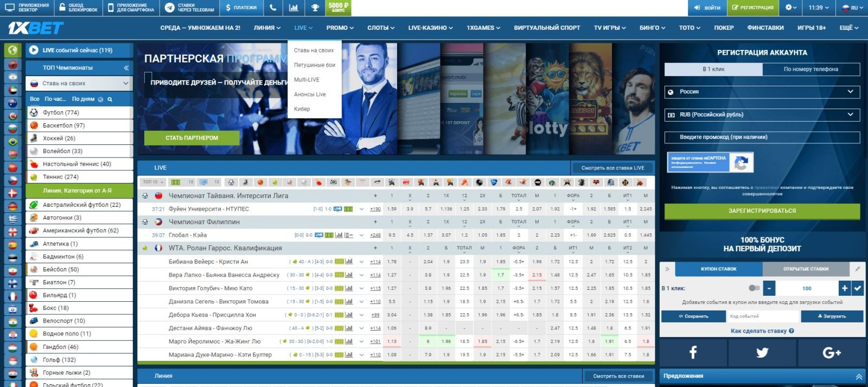868x387 pixels.
Task: Open the Россия country dropdown
Action: pos(762,92)
